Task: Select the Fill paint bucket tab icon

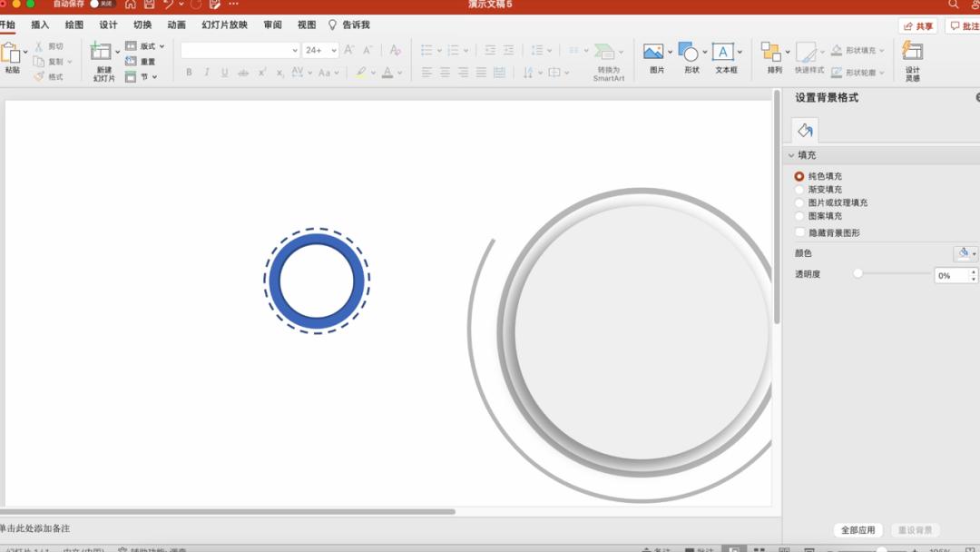Action: coord(805,131)
